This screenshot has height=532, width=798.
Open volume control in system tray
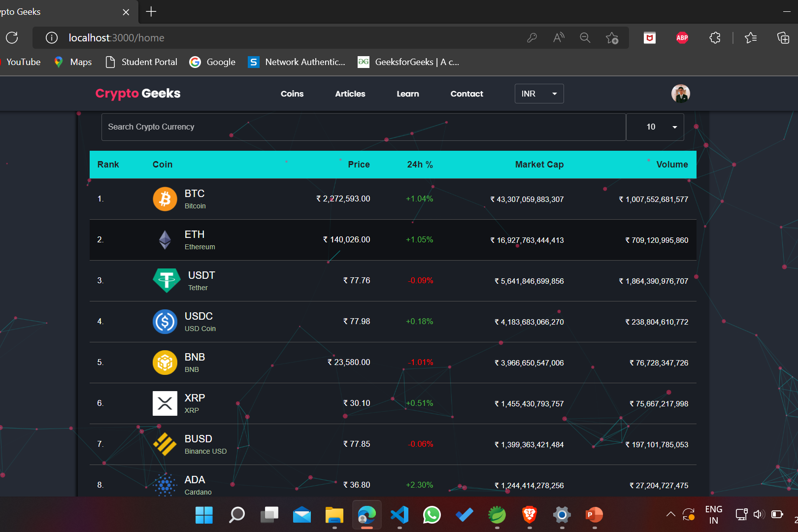coord(759,515)
